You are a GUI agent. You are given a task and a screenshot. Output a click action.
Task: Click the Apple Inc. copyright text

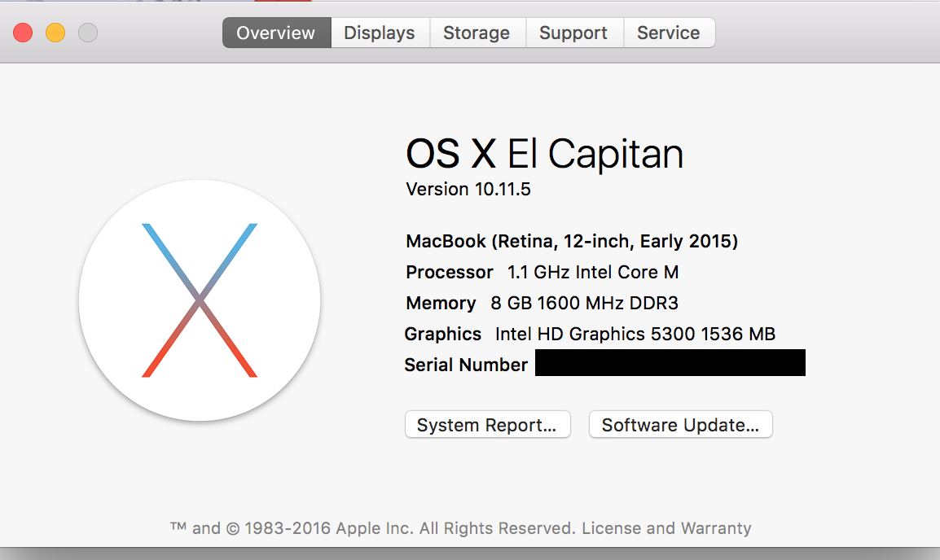(x=374, y=528)
